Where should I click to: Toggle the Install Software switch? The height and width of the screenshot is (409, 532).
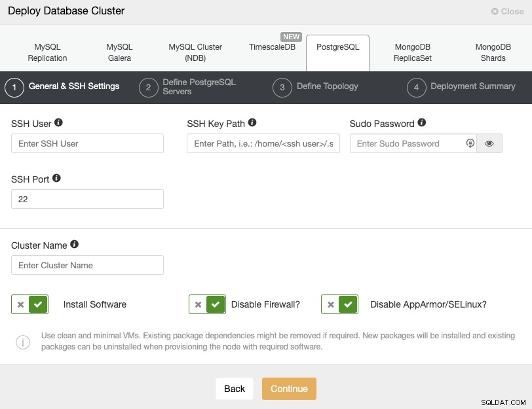click(30, 304)
